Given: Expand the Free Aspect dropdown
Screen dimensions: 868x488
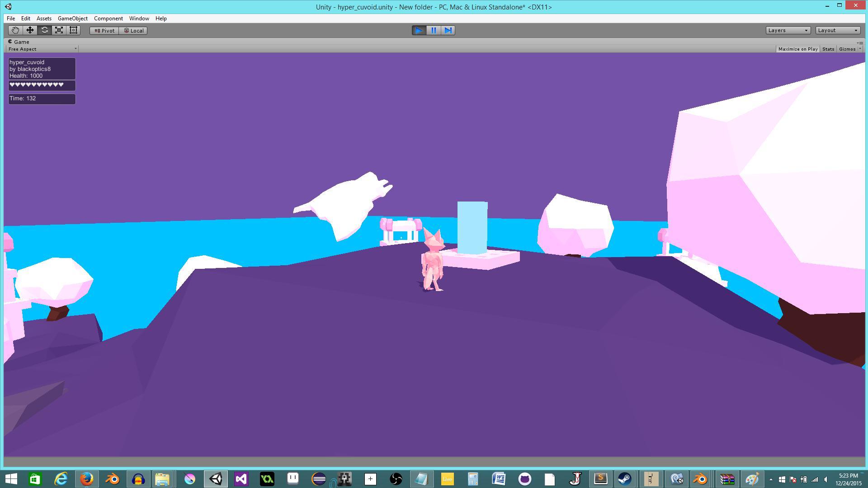Looking at the screenshot, I should click(42, 49).
